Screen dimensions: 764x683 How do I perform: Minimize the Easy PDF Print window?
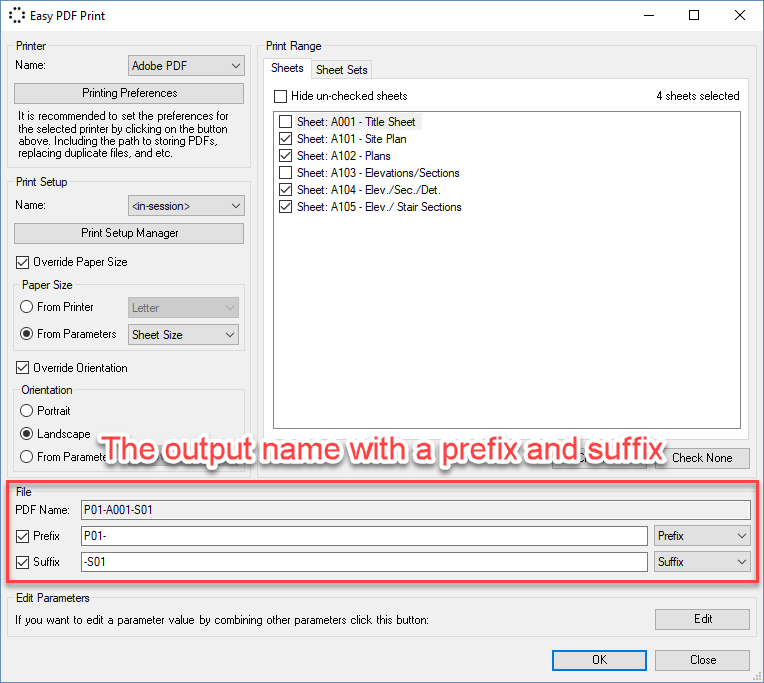649,16
